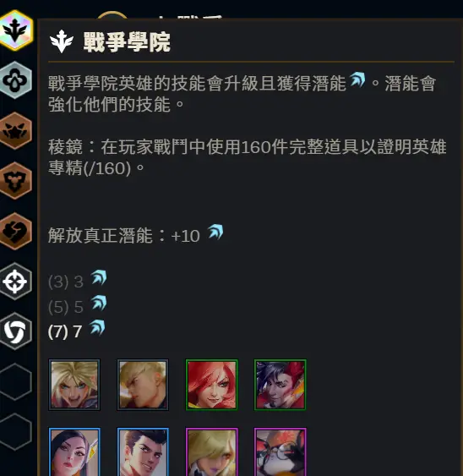Screen dimensions: 463x476
Task: Click the trait emblem beside 戰爭學院 title
Action: pos(62,41)
